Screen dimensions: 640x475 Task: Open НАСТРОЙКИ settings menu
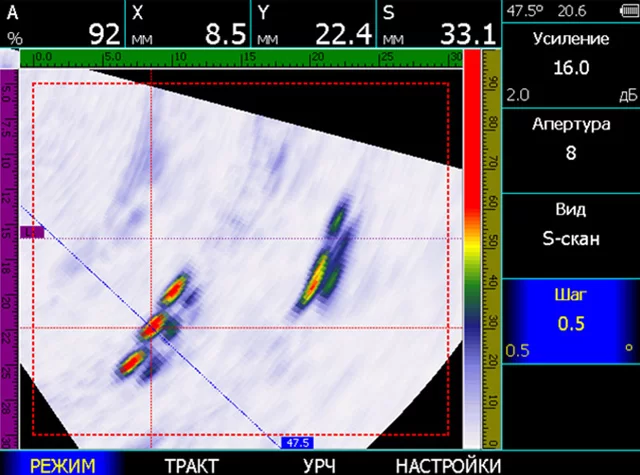[x=447, y=465]
